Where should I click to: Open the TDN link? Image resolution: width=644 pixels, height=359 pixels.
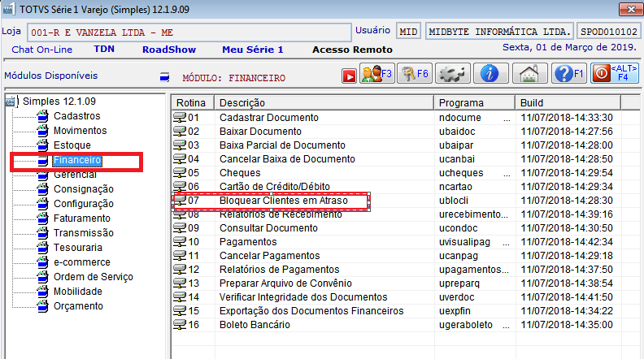tap(104, 50)
